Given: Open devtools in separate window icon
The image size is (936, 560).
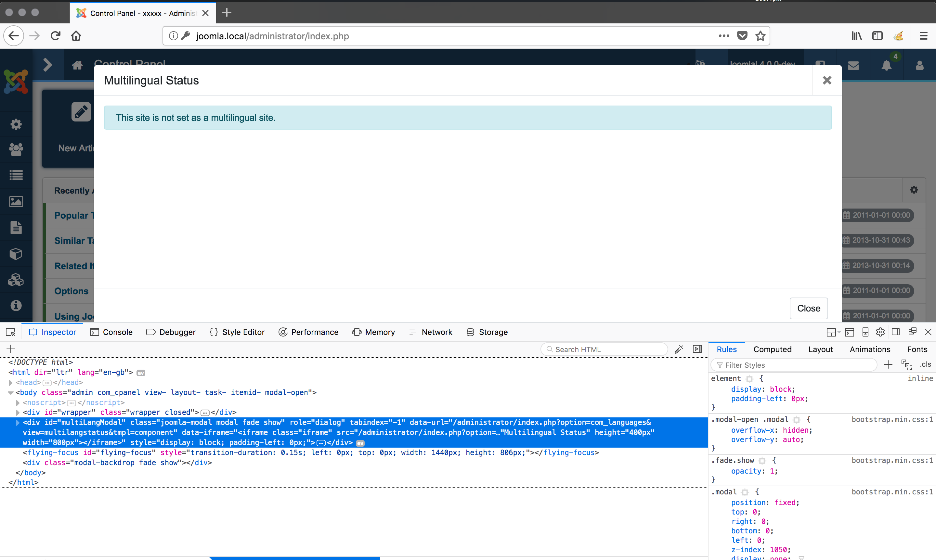Looking at the screenshot, I should point(912,331).
